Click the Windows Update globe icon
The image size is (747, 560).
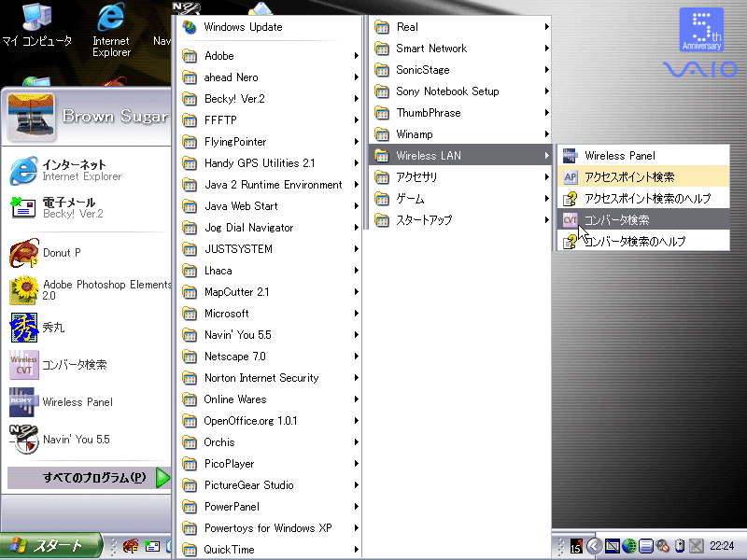pos(190,27)
